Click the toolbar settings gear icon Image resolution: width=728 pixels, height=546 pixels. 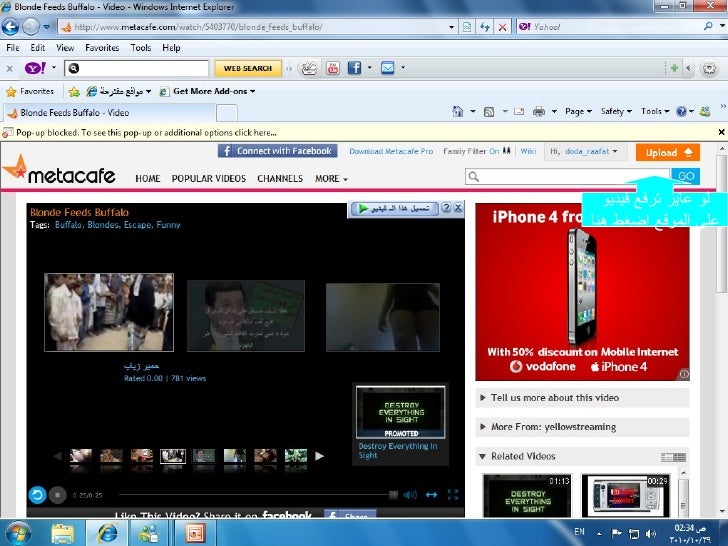pos(709,69)
